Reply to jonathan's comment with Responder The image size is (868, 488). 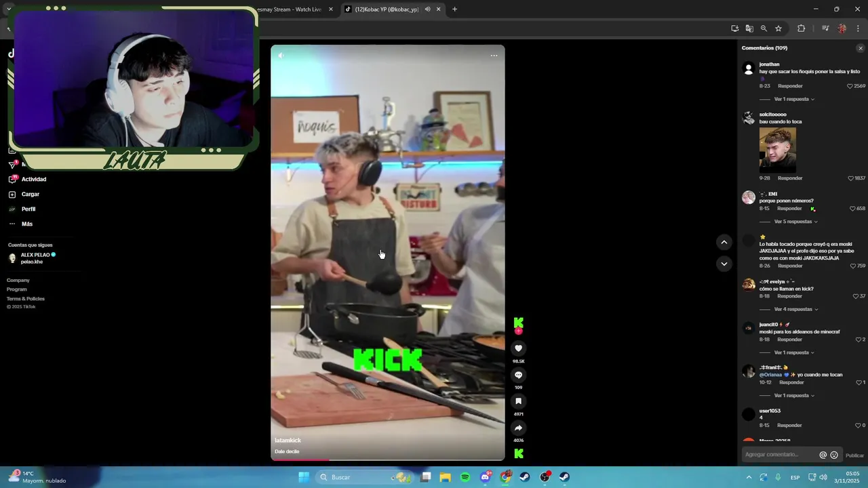[790, 86]
